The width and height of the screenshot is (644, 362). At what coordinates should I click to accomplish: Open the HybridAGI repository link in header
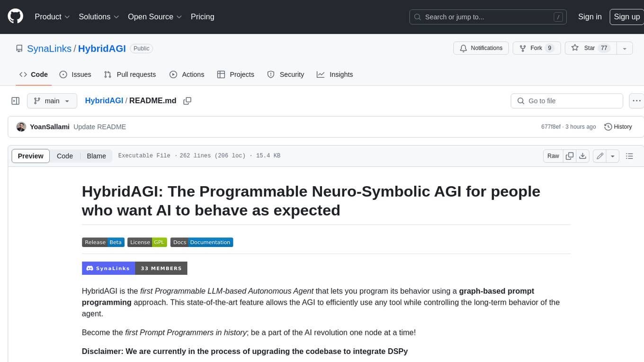(x=102, y=48)
